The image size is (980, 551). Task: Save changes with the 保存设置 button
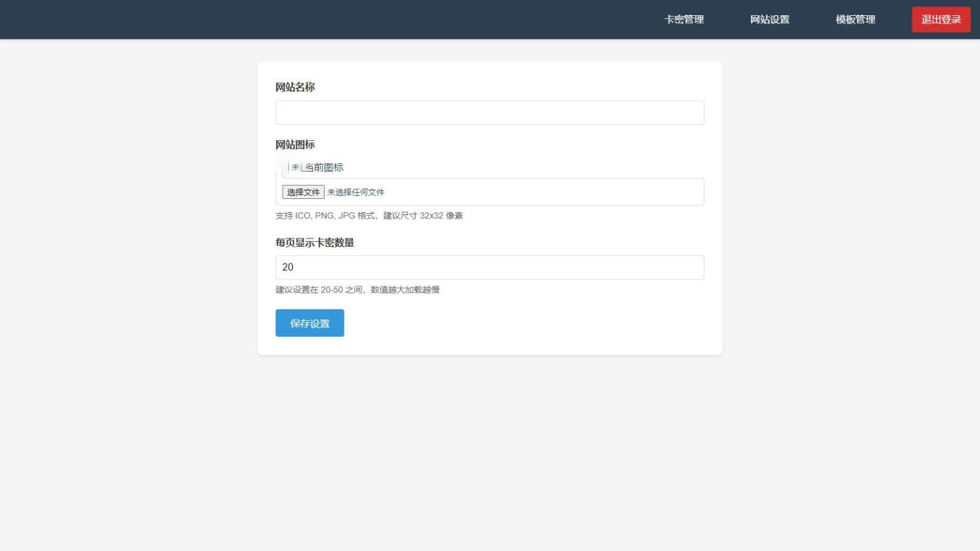[309, 323]
